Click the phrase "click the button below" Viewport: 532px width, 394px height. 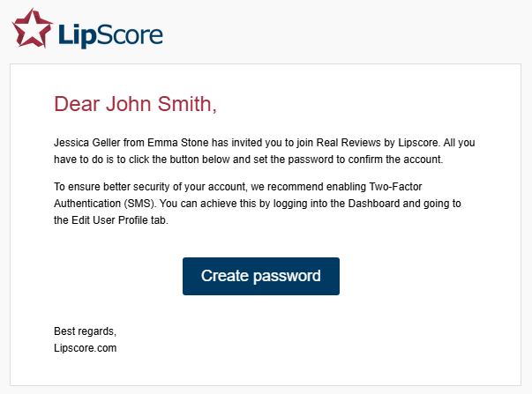[x=162, y=160]
